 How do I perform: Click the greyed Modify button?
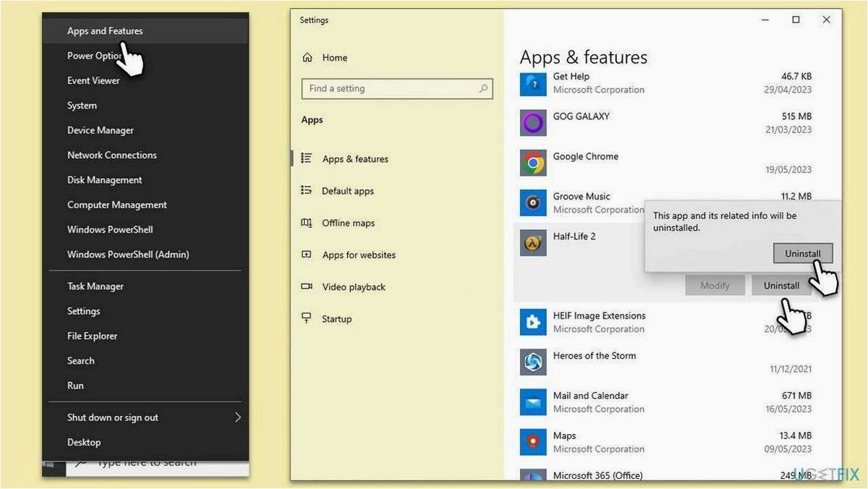715,286
